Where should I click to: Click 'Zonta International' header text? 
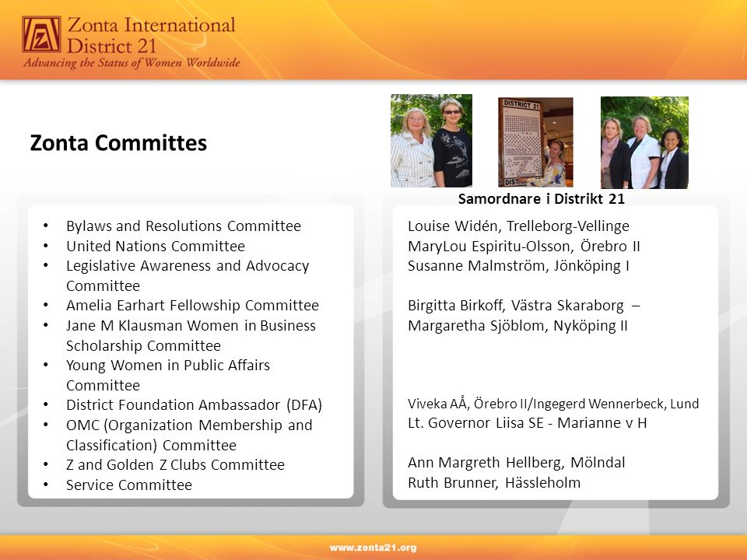coord(152,25)
